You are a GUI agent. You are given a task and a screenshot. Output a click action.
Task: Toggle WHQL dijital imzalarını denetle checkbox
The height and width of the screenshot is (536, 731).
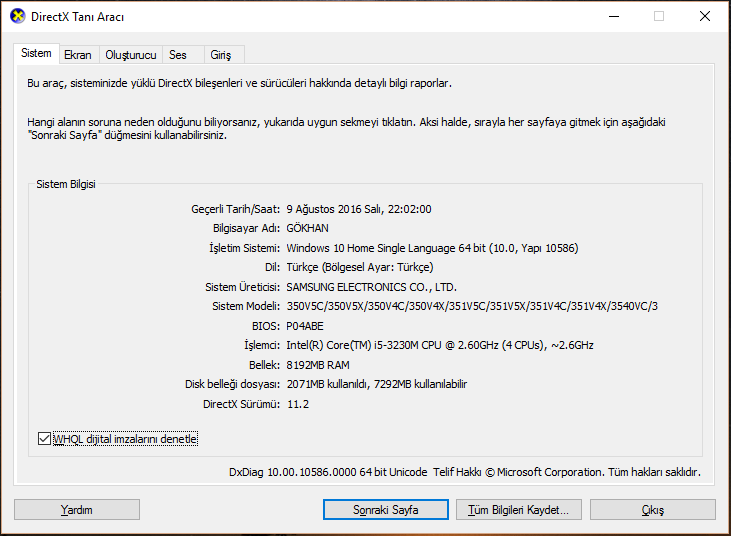[44, 439]
